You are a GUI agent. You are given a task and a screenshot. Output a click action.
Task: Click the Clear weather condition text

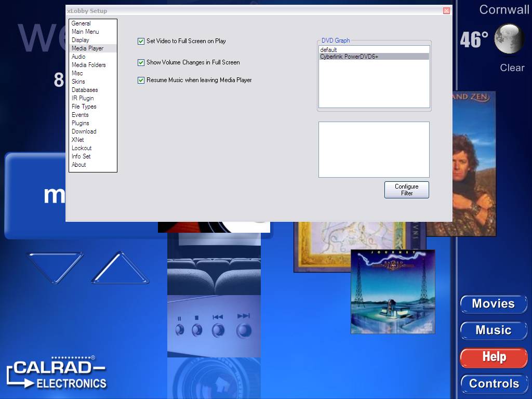click(x=512, y=68)
